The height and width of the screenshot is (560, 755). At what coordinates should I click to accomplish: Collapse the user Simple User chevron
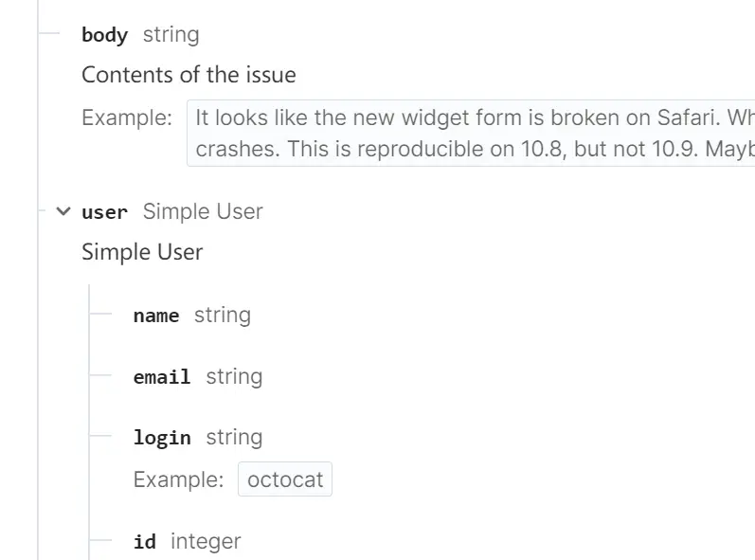pos(63,211)
